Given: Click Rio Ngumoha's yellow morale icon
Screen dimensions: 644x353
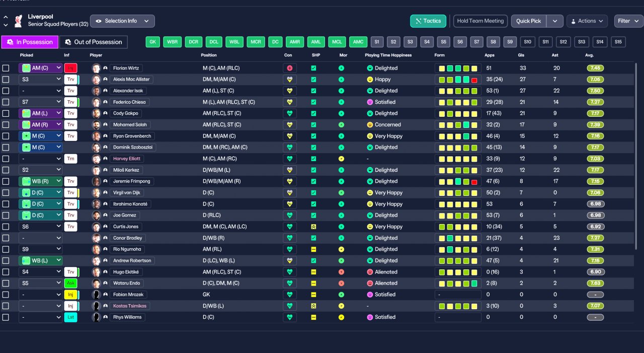Looking at the screenshot, I should click(x=341, y=249).
